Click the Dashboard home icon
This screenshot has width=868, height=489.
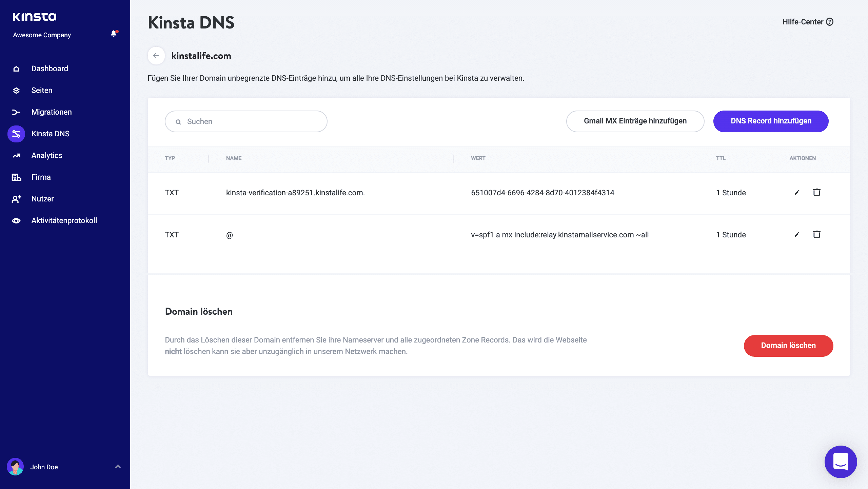[x=16, y=69]
